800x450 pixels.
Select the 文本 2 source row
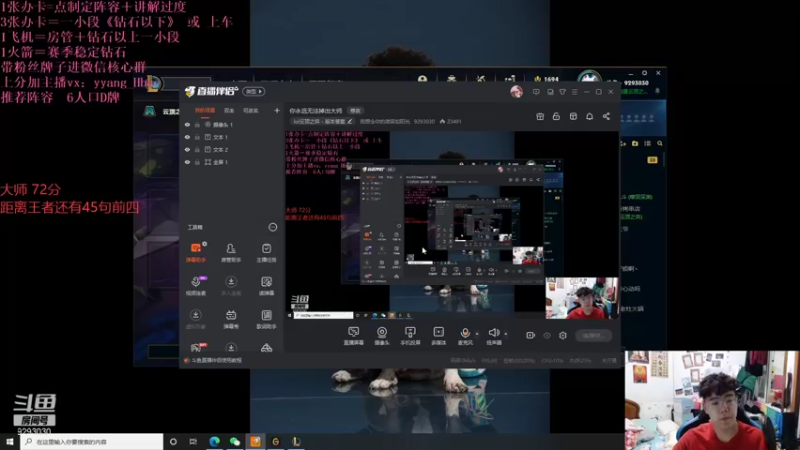[x=231, y=149]
